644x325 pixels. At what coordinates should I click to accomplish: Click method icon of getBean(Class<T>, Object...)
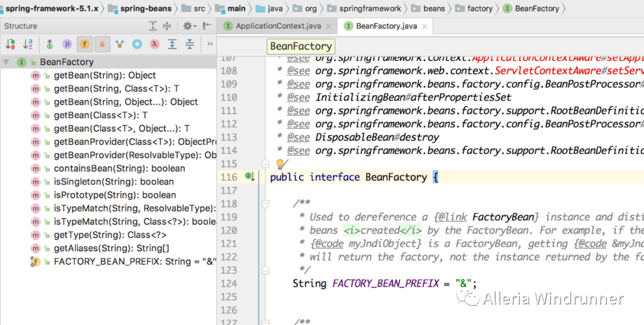point(36,129)
